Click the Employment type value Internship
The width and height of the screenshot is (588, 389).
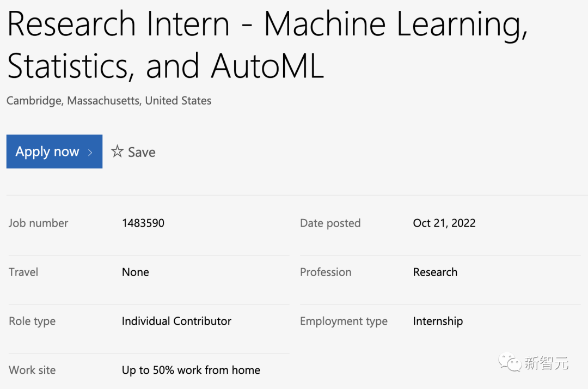pyautogui.click(x=438, y=321)
